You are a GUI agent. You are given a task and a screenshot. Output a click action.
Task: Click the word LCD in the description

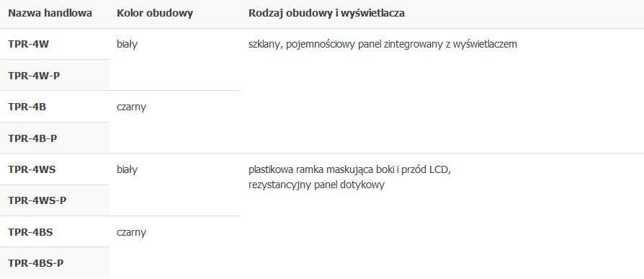[440, 169]
